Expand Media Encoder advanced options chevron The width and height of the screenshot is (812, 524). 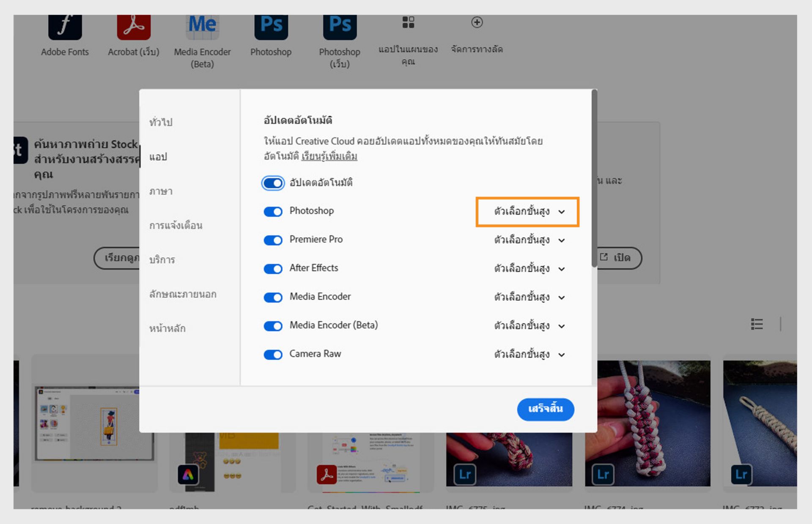point(561,297)
